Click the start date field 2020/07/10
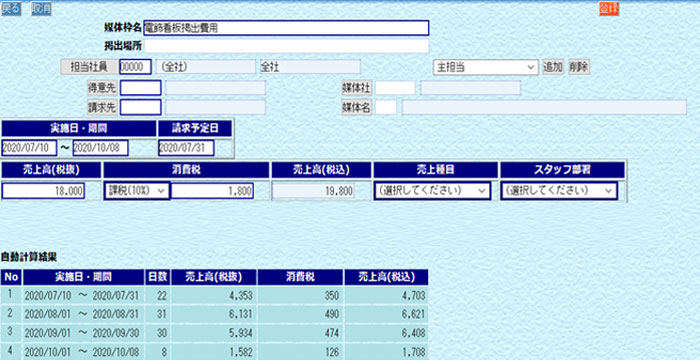This screenshot has width=700, height=360. (29, 148)
